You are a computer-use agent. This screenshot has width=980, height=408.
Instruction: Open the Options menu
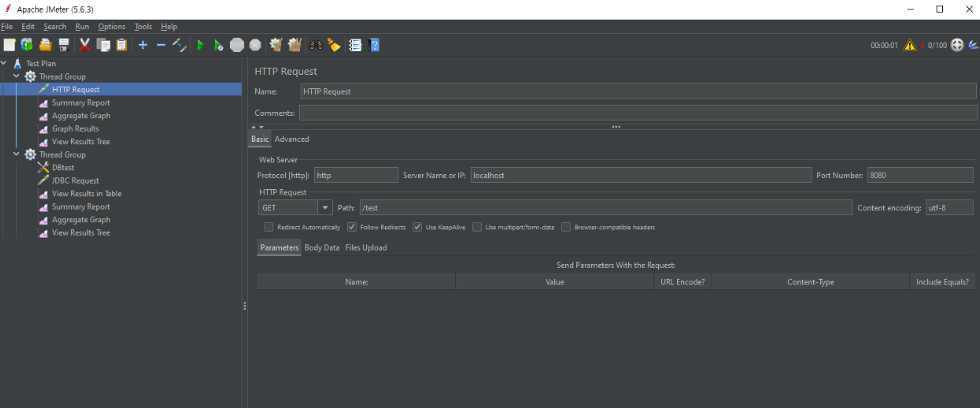(112, 27)
